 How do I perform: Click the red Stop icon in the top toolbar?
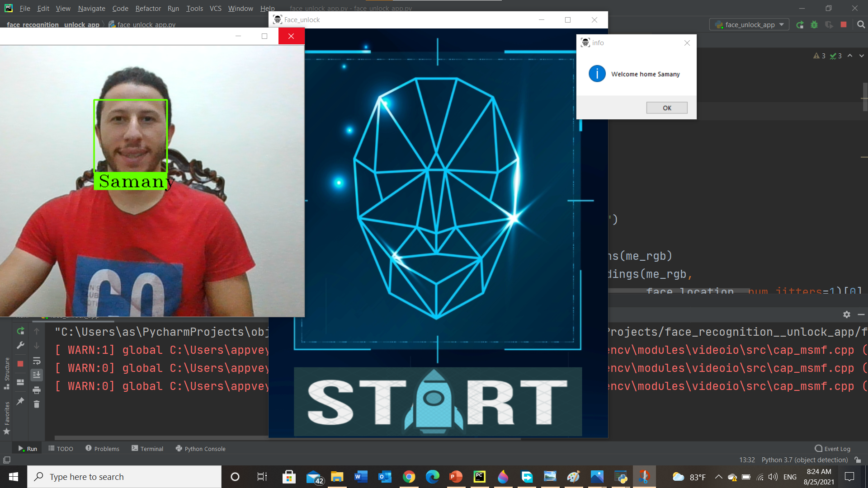click(x=844, y=24)
